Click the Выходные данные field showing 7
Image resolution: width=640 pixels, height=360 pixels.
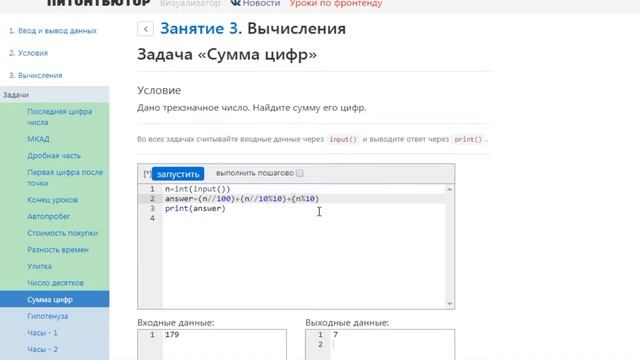tap(380, 345)
